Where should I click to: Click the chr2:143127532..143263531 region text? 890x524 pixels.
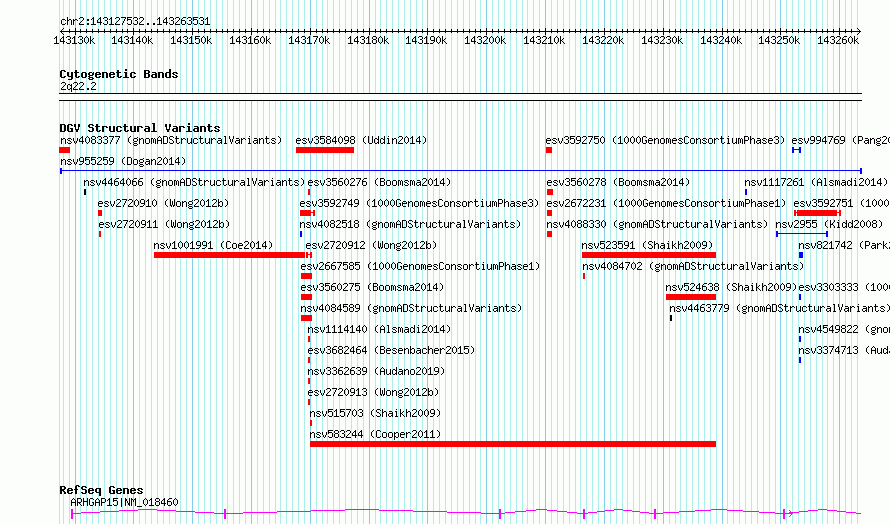[135, 21]
